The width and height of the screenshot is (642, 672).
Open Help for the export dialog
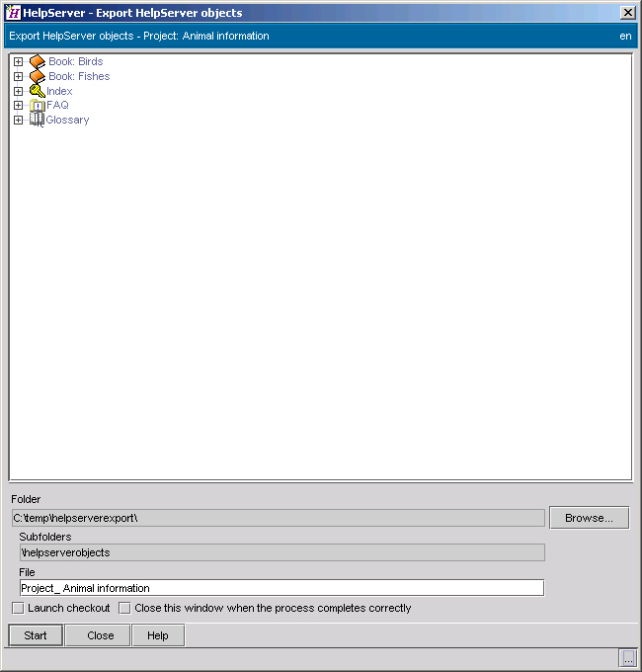click(158, 635)
